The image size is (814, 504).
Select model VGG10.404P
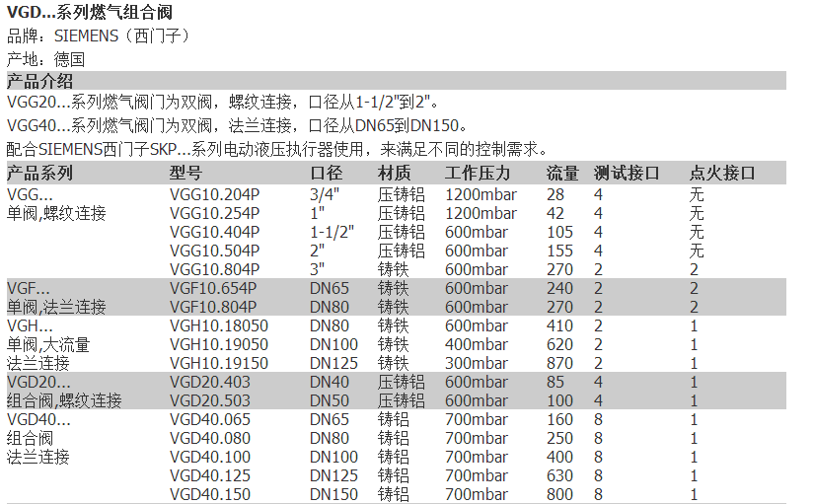click(x=214, y=232)
